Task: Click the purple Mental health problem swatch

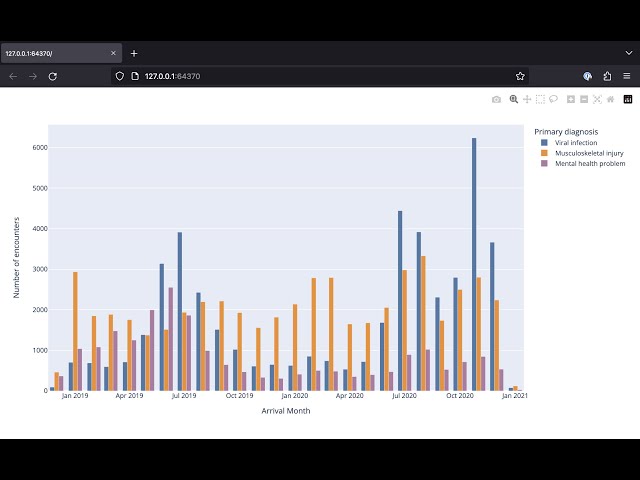Action: pyautogui.click(x=544, y=163)
